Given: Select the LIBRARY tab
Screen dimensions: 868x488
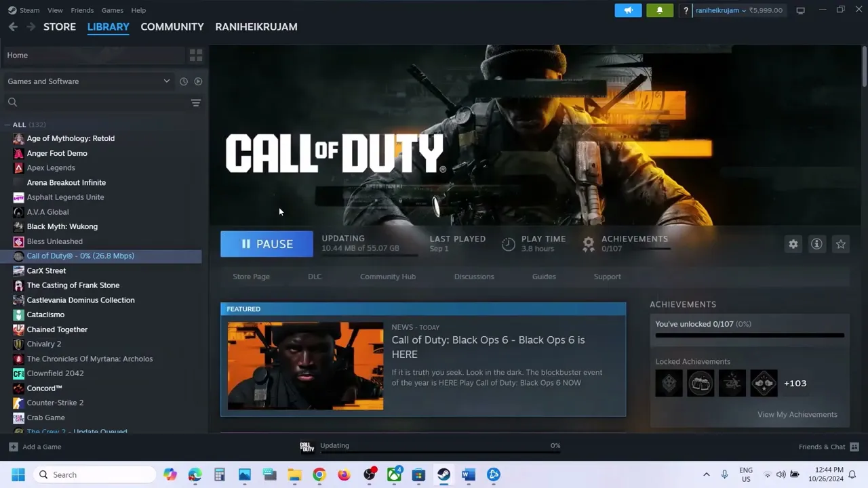Looking at the screenshot, I should (x=108, y=26).
